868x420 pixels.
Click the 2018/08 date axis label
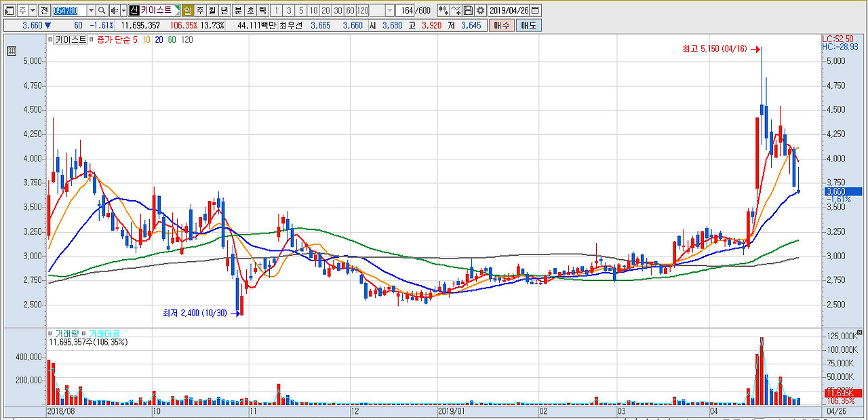[61, 411]
